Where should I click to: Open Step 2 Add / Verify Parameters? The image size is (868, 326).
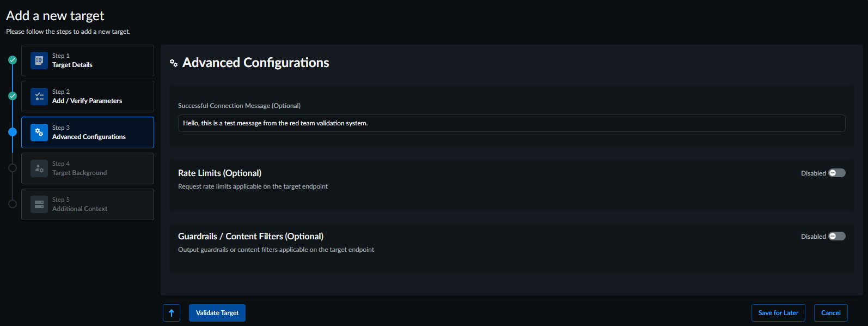(88, 96)
